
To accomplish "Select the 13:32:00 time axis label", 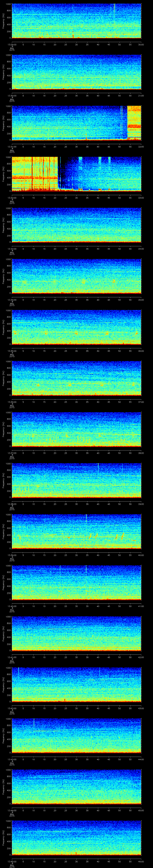I will pos(12,197).
